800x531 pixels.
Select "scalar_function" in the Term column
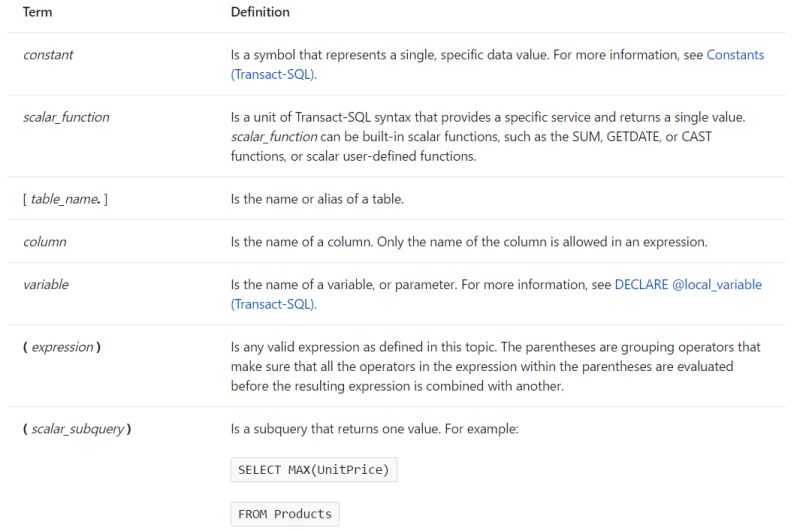click(66, 117)
